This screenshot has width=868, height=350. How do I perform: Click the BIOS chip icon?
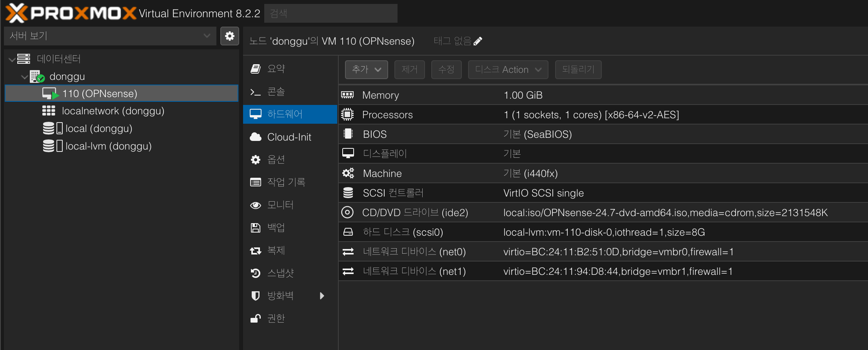tap(347, 134)
